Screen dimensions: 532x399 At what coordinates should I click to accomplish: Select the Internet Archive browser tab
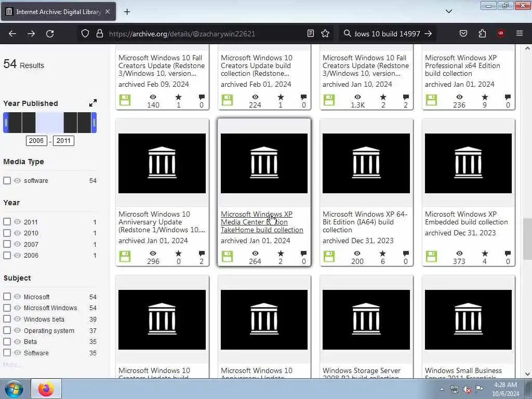click(x=58, y=11)
